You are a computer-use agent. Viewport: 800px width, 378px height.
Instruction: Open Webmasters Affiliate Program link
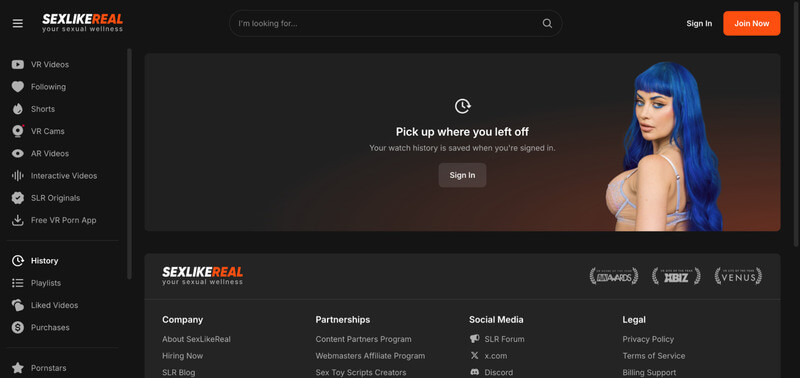[x=370, y=356]
